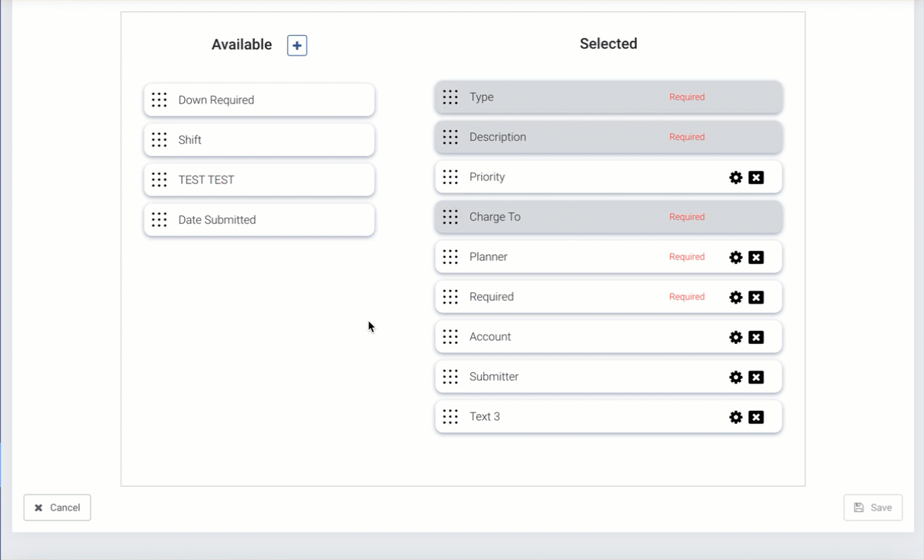Select the Submitter field label

click(494, 377)
